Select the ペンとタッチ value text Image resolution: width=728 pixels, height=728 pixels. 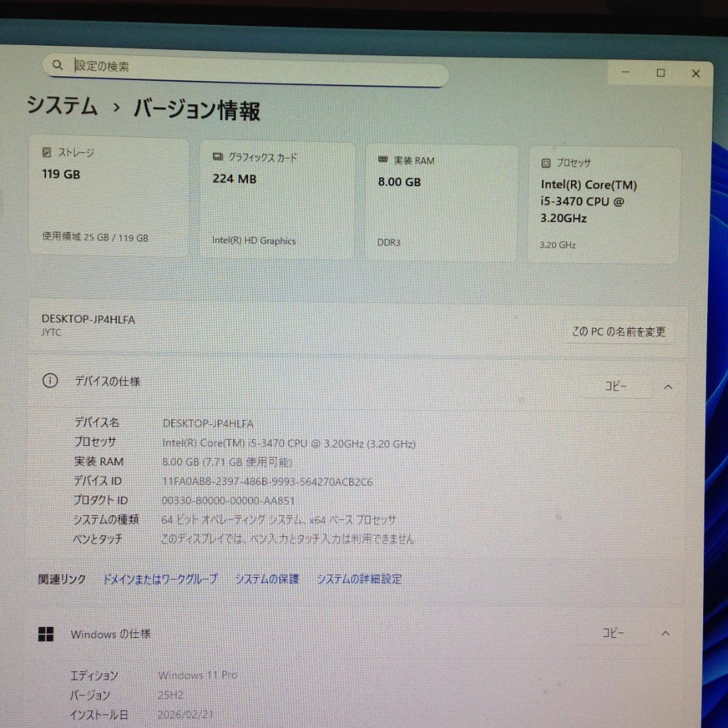(287, 539)
